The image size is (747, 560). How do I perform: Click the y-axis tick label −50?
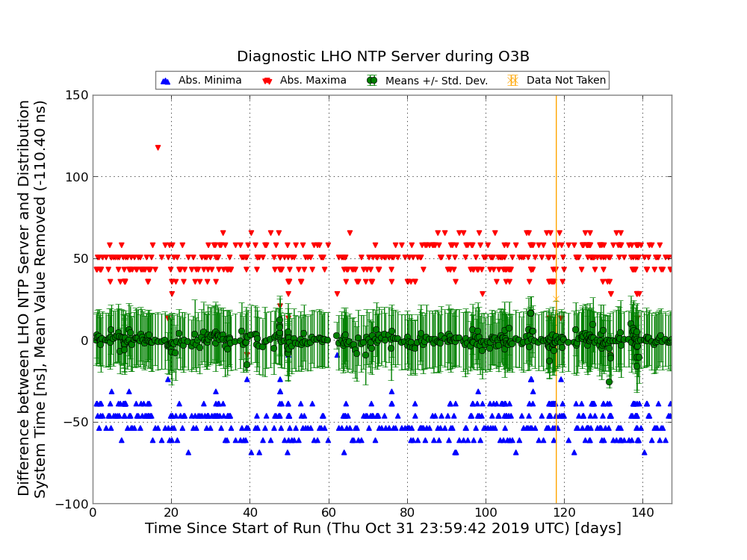[76, 423]
